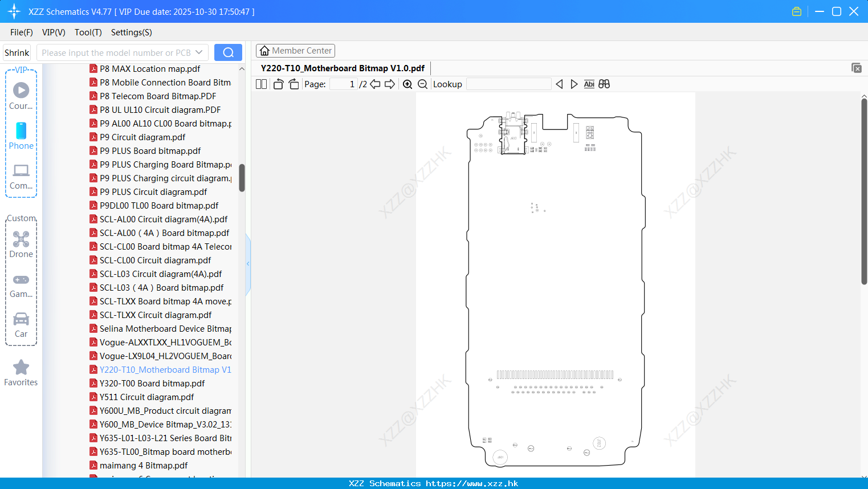Viewport: 868px width, 489px height.
Task: Toggle Abi text match option
Action: (589, 84)
